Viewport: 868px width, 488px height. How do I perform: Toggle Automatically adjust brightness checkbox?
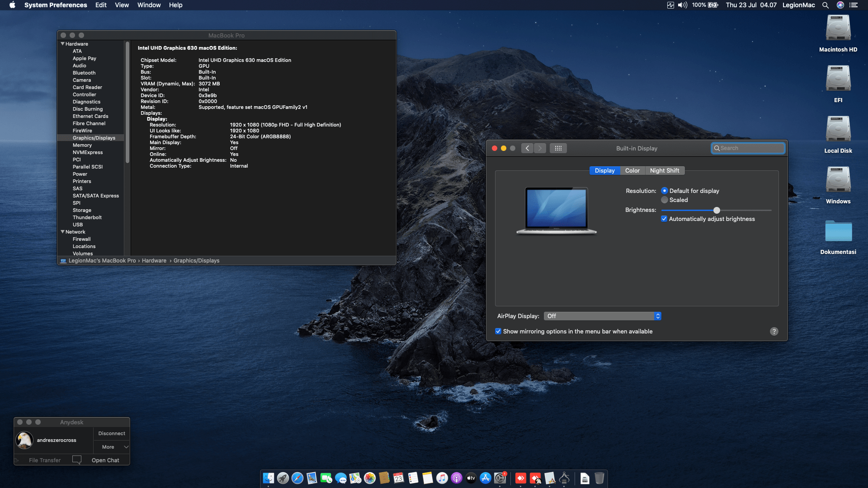[x=664, y=219]
